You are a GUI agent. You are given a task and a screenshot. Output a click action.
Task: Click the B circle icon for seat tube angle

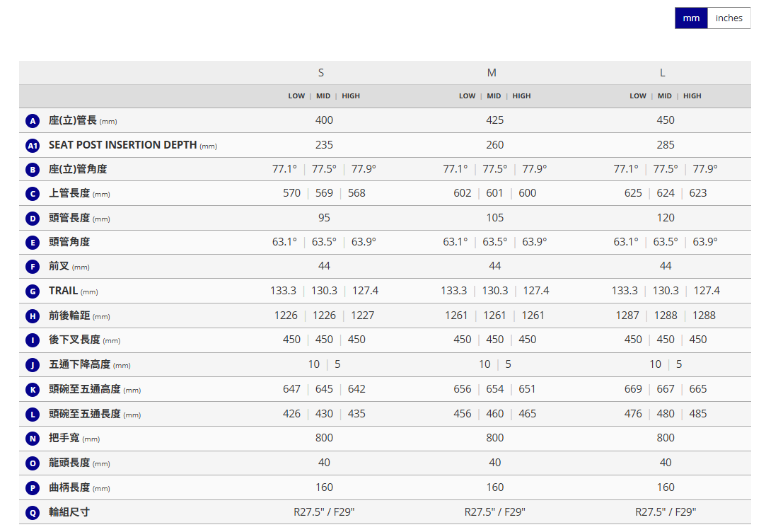32,170
